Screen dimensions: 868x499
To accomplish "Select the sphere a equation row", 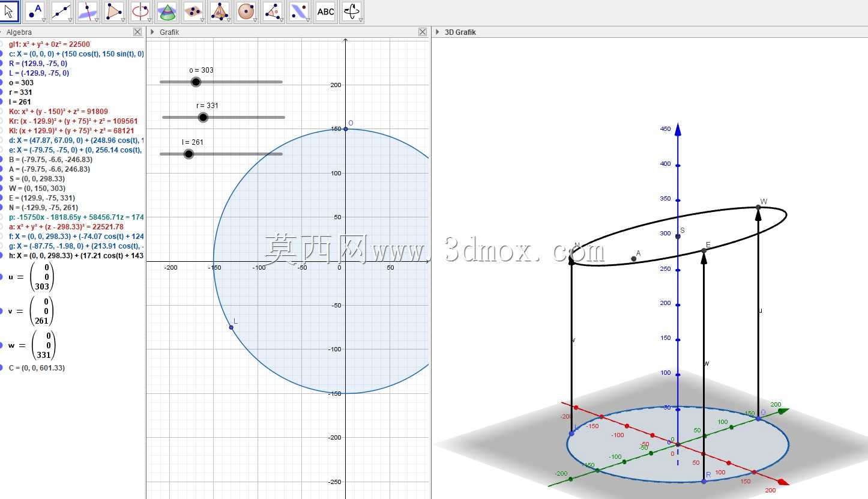I will coord(66,226).
